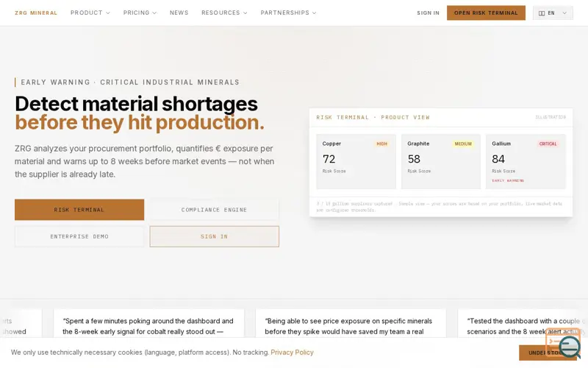
Task: Click the Compliance Engine button
Action: (214, 210)
